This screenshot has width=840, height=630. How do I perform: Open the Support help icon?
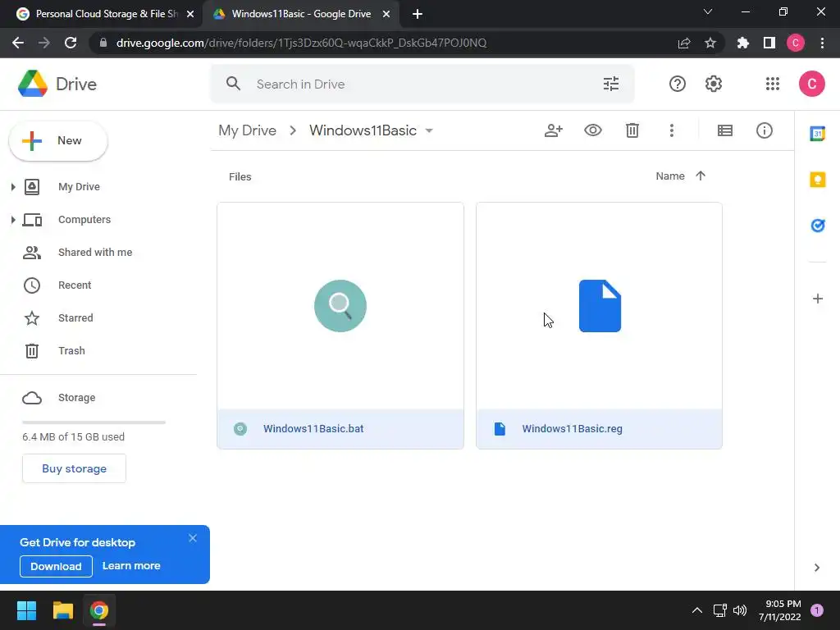[677, 84]
